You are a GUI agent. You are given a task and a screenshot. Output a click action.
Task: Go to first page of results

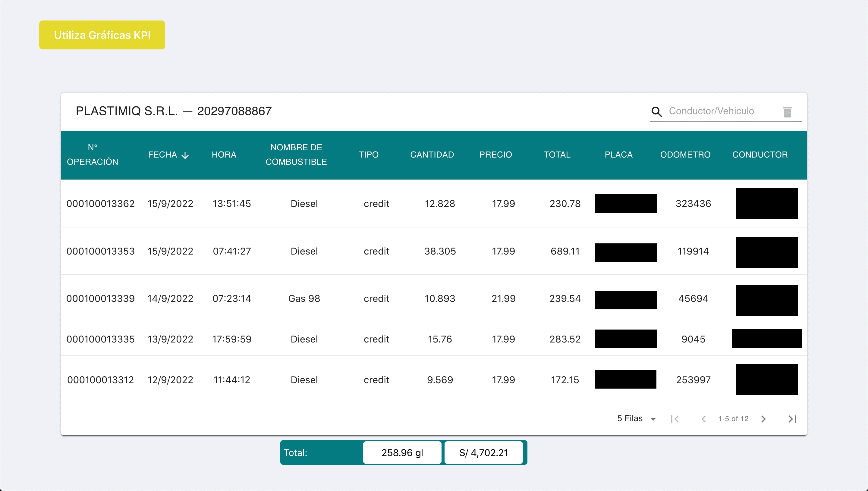[x=675, y=419]
